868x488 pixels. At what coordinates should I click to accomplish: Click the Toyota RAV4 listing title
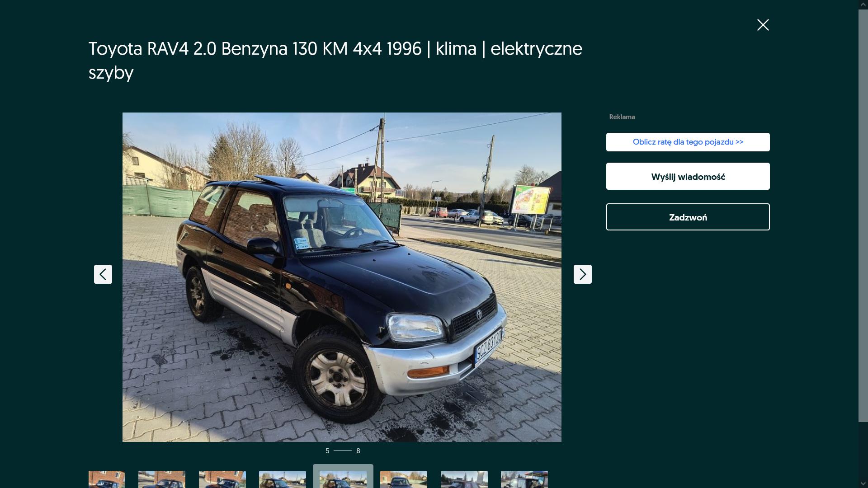click(335, 61)
